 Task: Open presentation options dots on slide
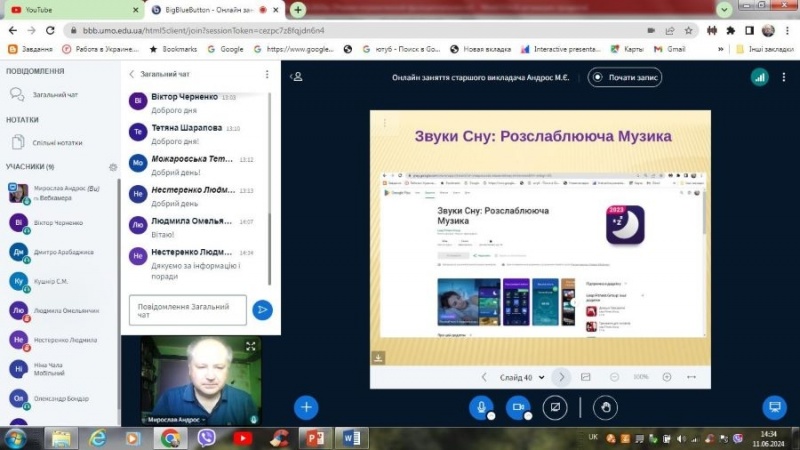point(385,123)
